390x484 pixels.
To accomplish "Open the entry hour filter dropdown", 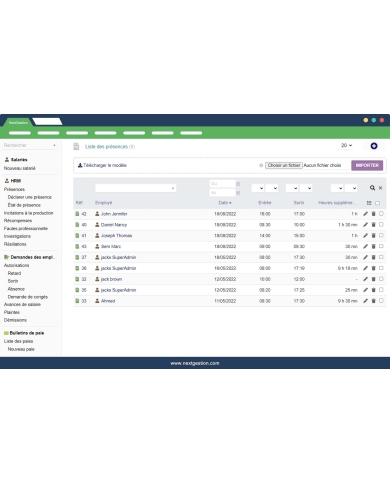I will (258, 188).
